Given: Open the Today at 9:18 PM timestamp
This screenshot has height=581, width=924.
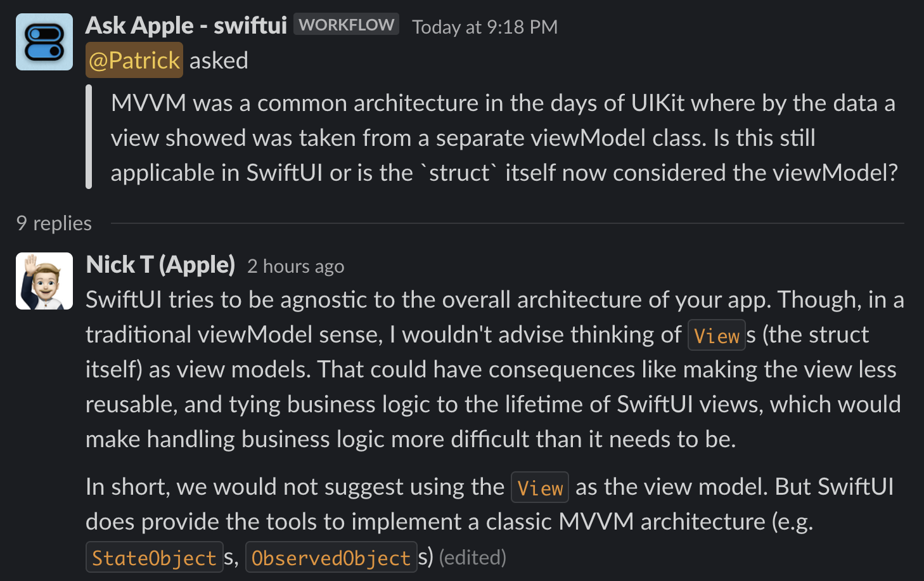Looking at the screenshot, I should pyautogui.click(x=485, y=27).
